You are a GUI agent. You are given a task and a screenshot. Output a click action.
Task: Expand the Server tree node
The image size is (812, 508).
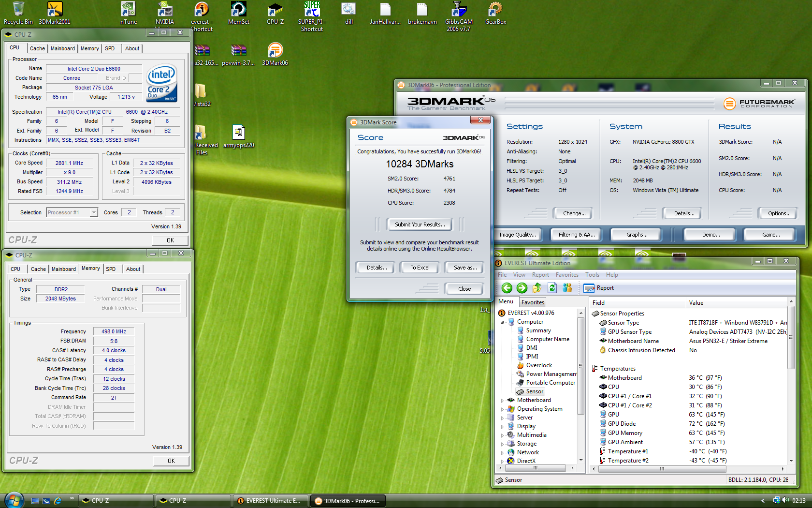pyautogui.click(x=503, y=418)
